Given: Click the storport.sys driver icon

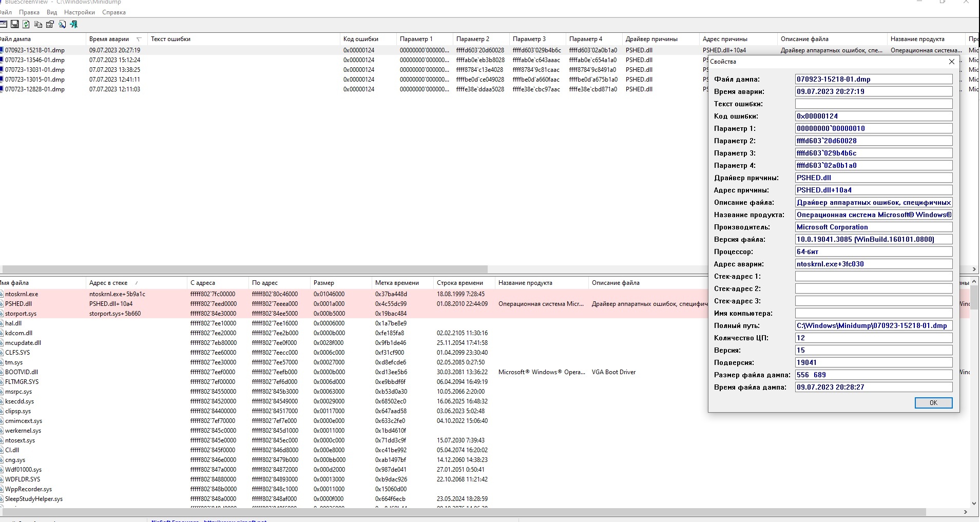Looking at the screenshot, I should [x=2, y=314].
